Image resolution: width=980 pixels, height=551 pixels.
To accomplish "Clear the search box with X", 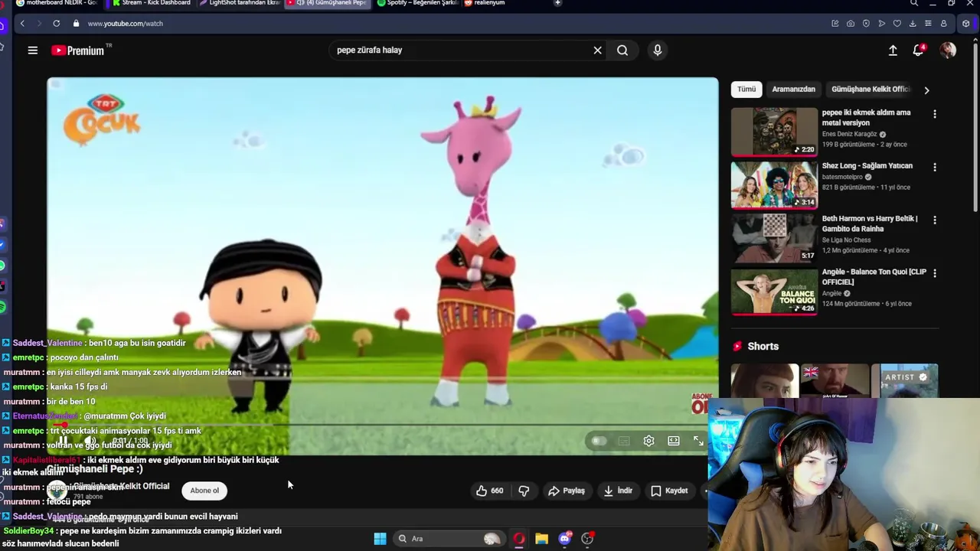I will click(x=597, y=51).
